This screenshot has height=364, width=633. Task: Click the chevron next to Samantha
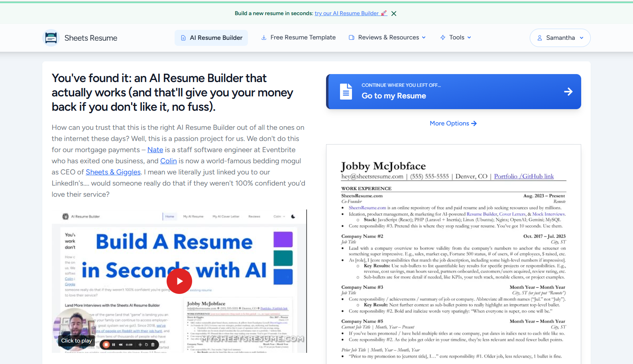coord(582,38)
